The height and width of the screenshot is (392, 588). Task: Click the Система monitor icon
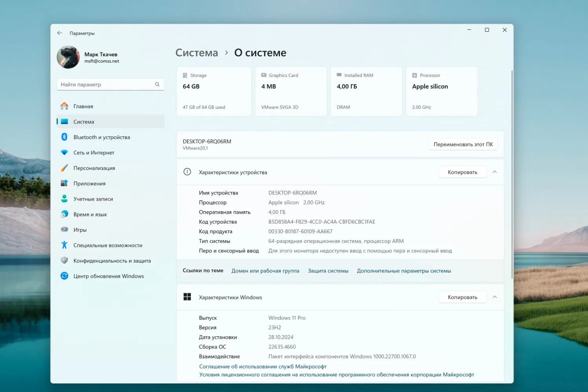(64, 122)
